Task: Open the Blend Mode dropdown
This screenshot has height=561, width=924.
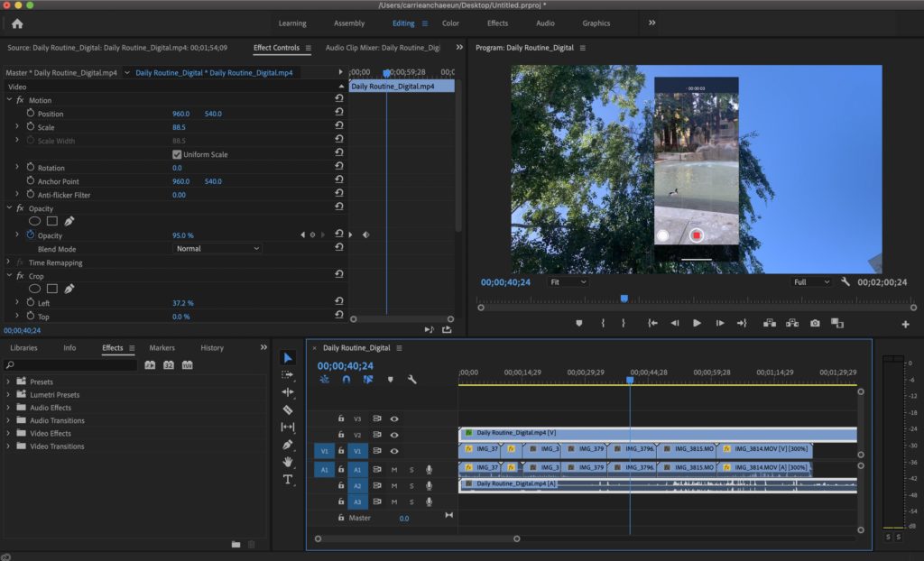Action: (218, 249)
